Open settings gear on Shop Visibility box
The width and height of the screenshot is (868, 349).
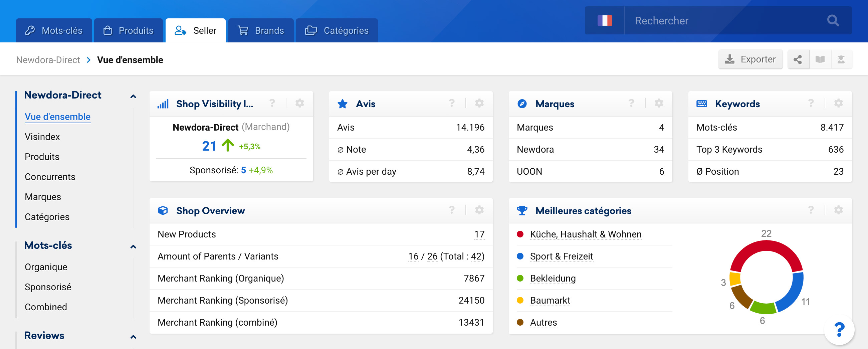[299, 103]
